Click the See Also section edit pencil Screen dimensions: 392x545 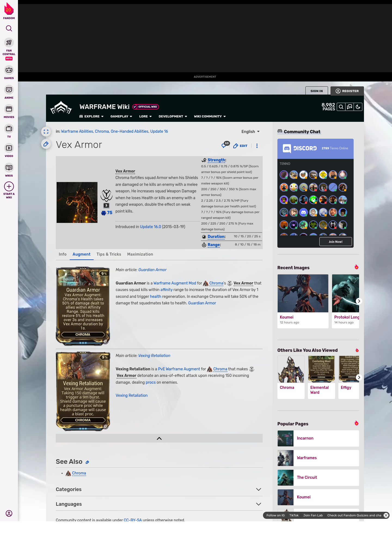point(87,462)
